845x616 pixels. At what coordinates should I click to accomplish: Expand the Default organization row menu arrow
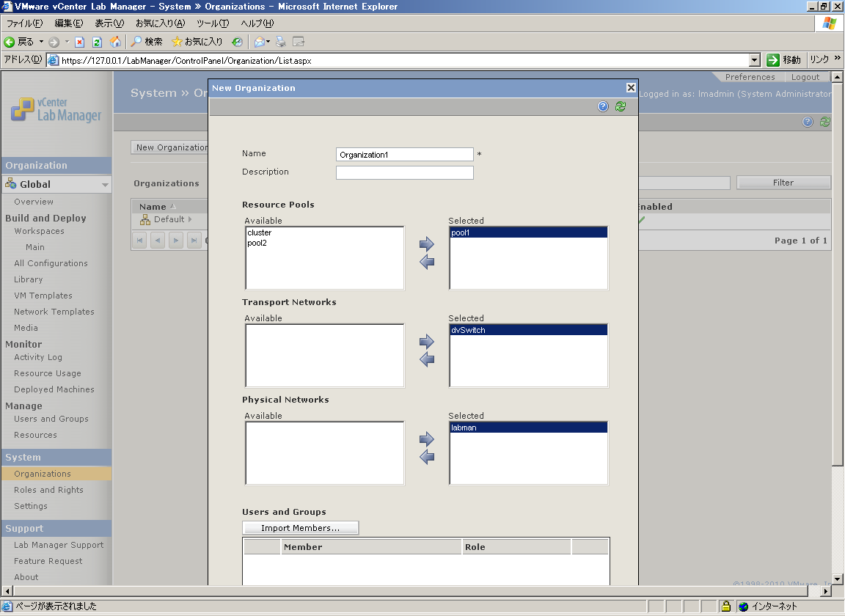190,219
